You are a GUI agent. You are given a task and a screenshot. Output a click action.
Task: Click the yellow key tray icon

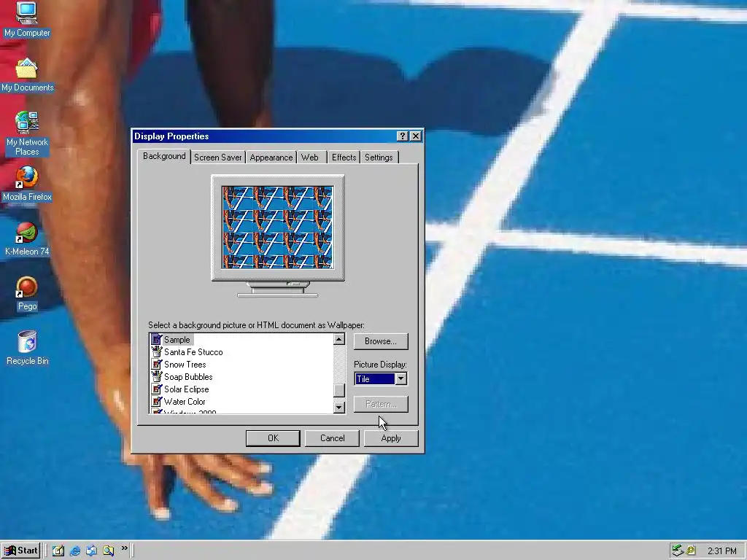691,551
